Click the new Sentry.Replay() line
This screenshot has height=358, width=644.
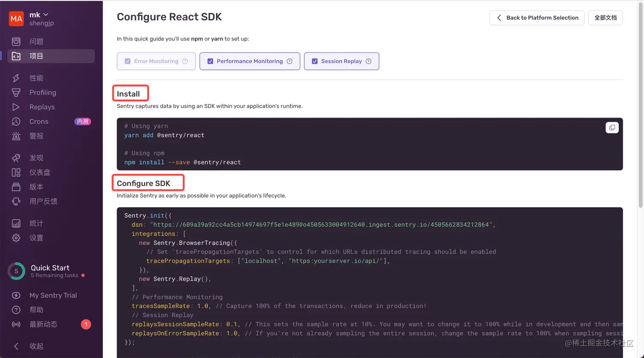tap(175, 279)
